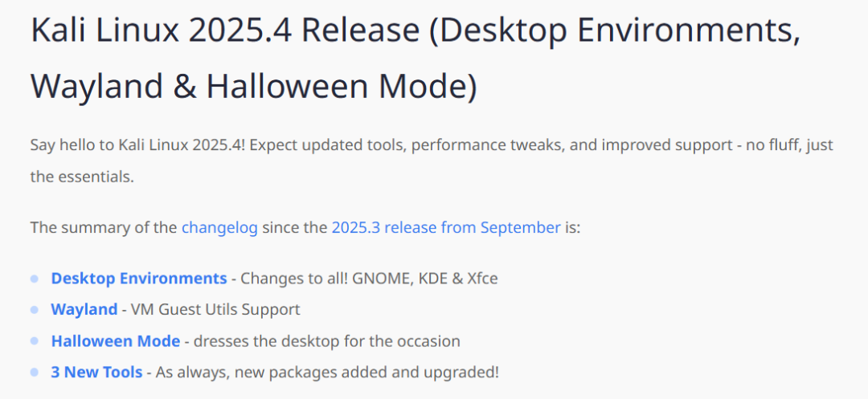This screenshot has width=868, height=399.
Task: Click the words 'the essentials.'
Action: tap(82, 177)
